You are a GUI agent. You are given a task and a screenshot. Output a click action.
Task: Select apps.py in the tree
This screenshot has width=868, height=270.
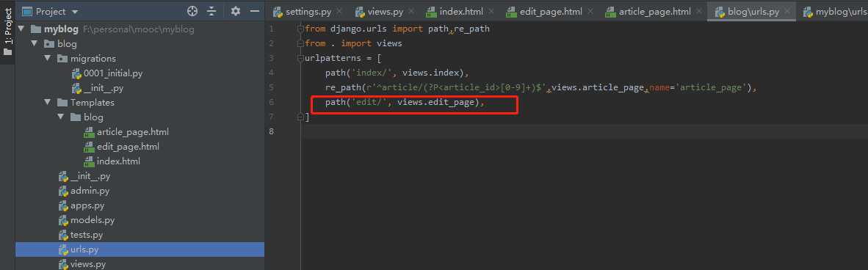pyautogui.click(x=87, y=205)
